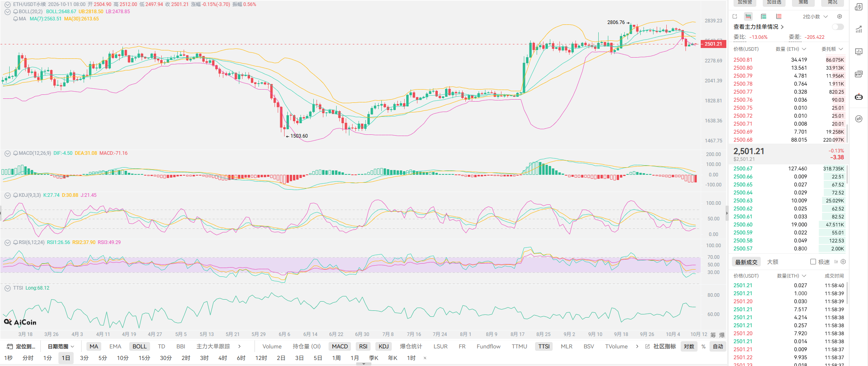
Task: Enable the EMA indicator
Action: click(x=115, y=346)
